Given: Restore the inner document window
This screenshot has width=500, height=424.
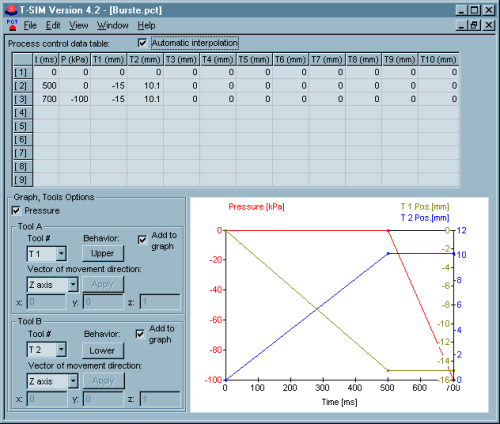Looking at the screenshot, I should 474,25.
